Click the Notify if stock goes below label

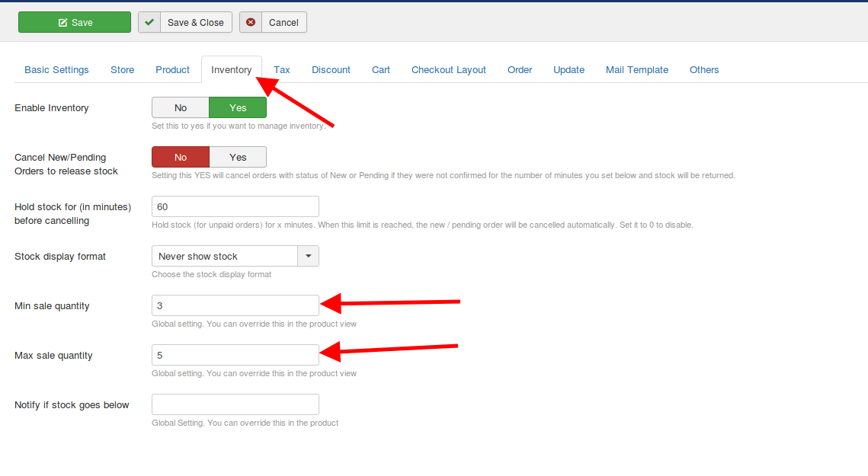pyautogui.click(x=72, y=405)
